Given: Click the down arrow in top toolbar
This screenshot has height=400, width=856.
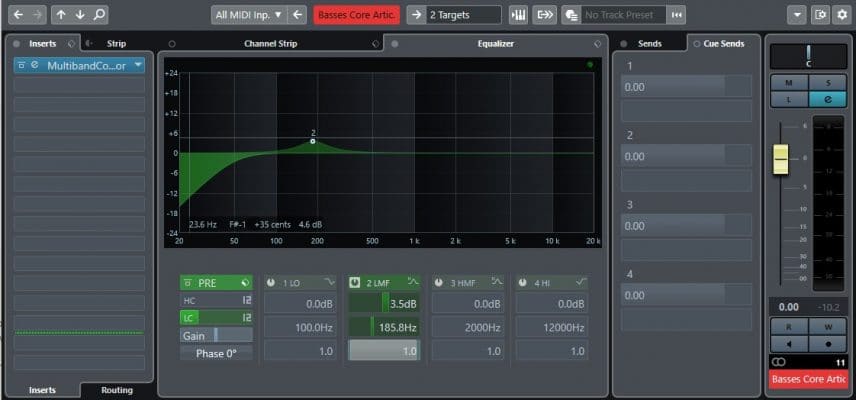Looking at the screenshot, I should click(80, 15).
